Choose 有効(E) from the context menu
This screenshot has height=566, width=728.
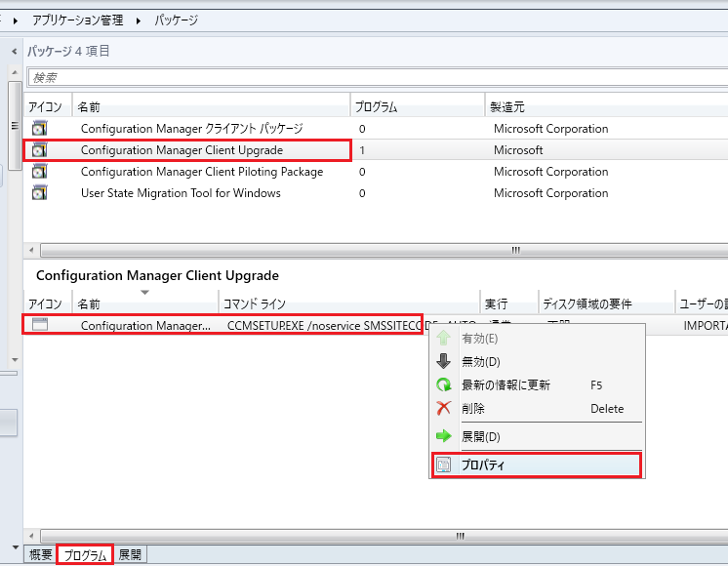[537, 338]
